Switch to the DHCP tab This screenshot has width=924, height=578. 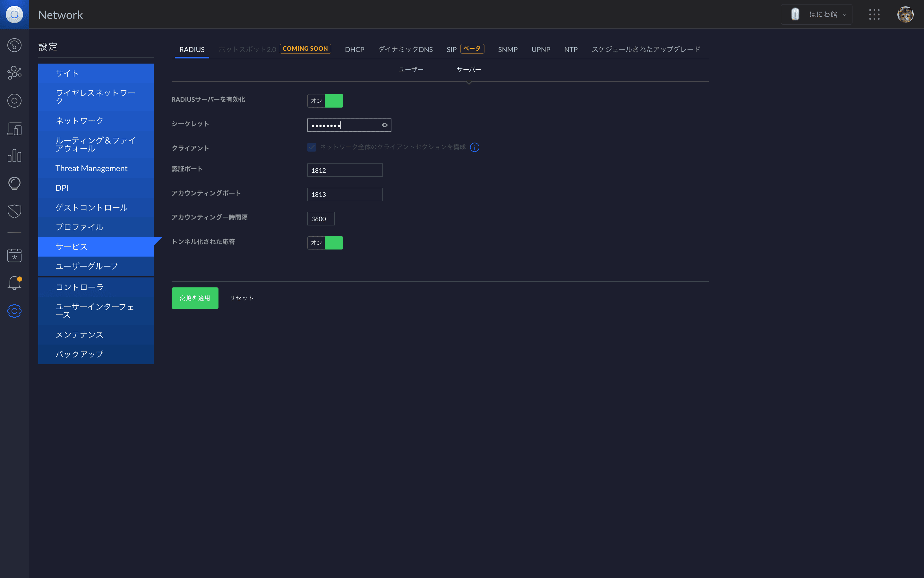[x=354, y=49]
